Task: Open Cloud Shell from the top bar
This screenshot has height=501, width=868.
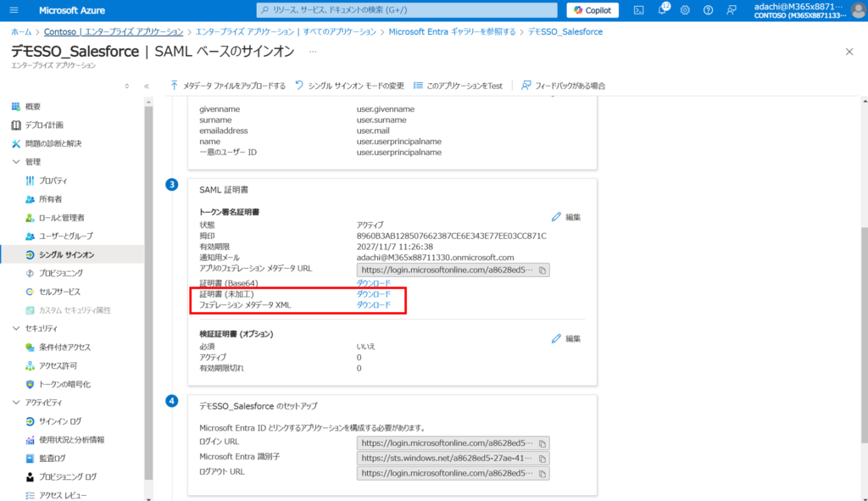Action: [x=638, y=10]
